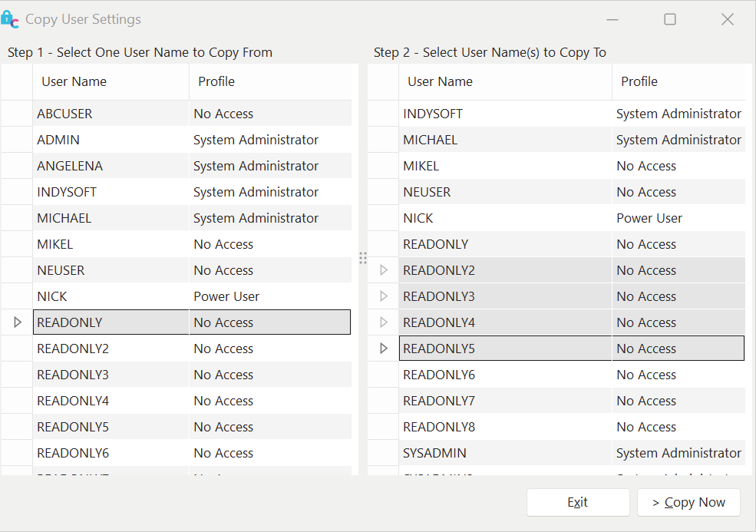
Task: Click the row arrow next to READONLY4
Action: (384, 322)
